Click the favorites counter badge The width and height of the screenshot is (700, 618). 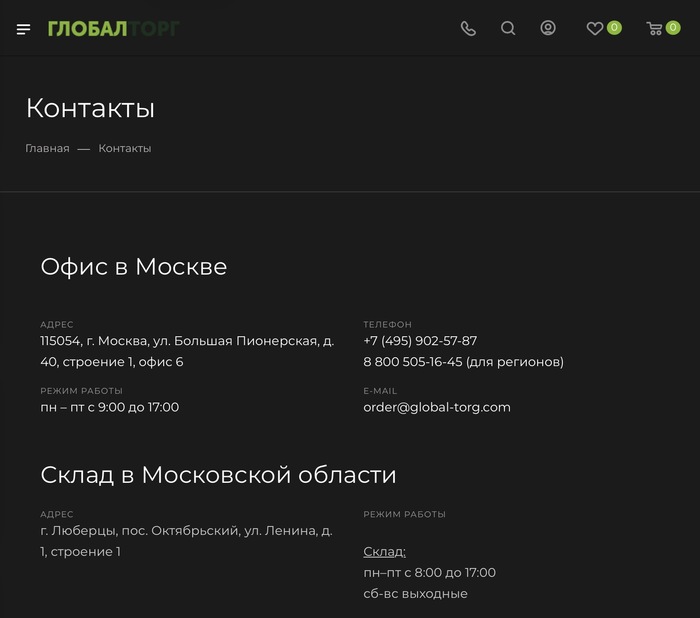614,28
